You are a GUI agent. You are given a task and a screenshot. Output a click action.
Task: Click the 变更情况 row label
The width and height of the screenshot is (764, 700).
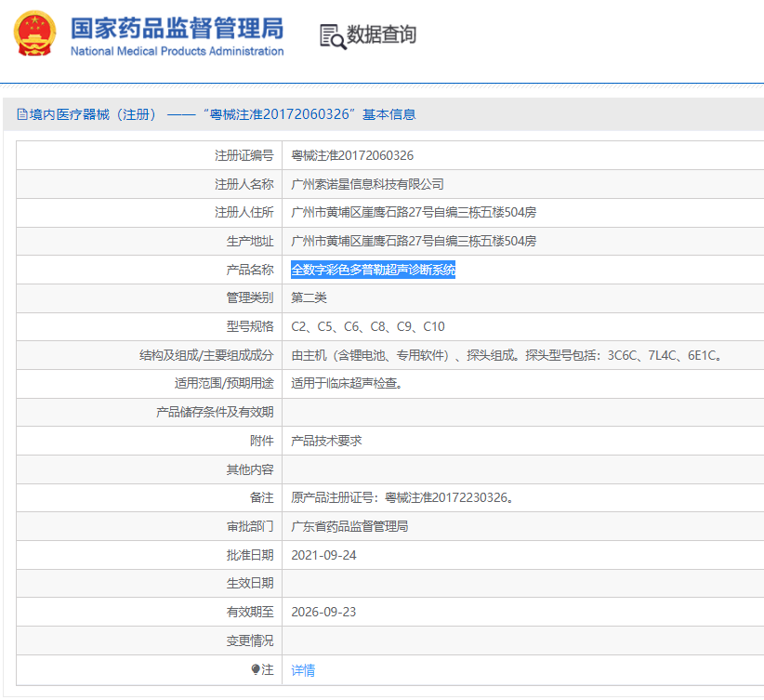250,641
